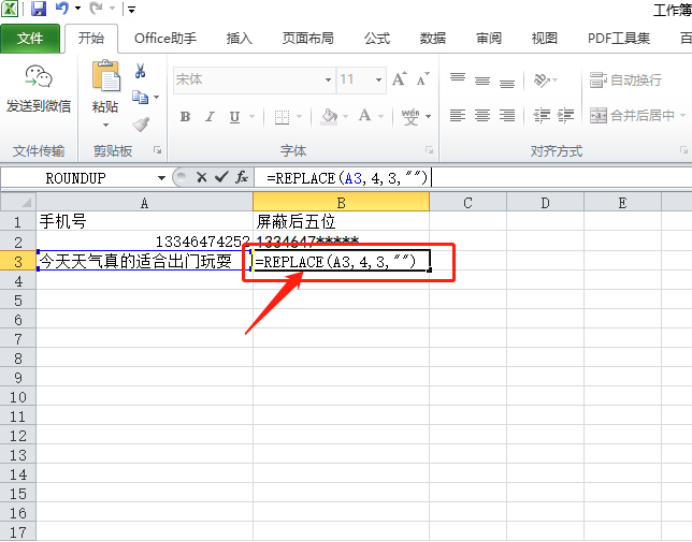This screenshot has width=692, height=542.
Task: Select the Format Painter brush
Action: tap(141, 124)
